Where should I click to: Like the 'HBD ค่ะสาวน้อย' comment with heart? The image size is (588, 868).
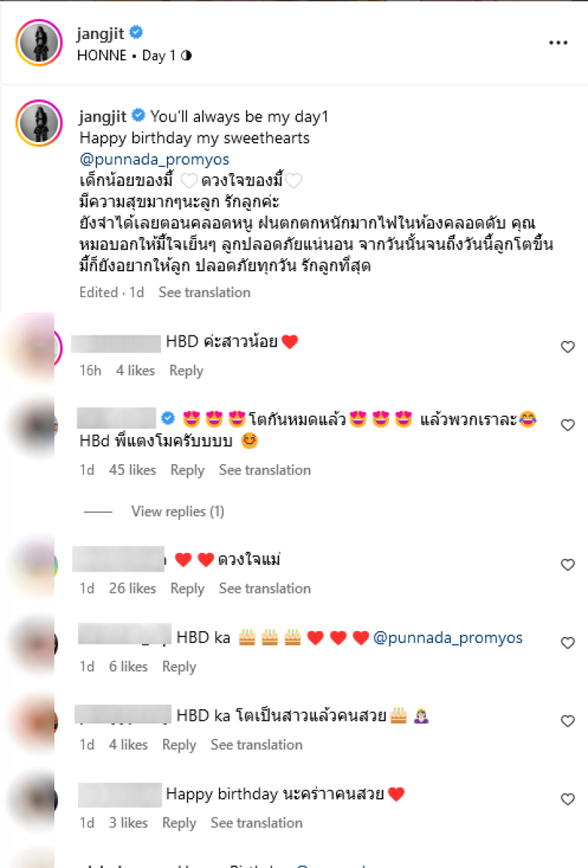(x=567, y=347)
